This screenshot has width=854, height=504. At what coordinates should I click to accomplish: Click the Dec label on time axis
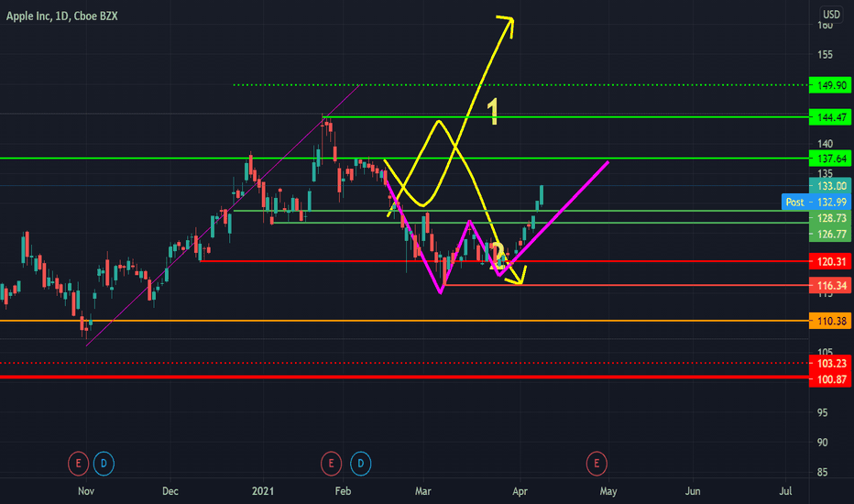170,491
